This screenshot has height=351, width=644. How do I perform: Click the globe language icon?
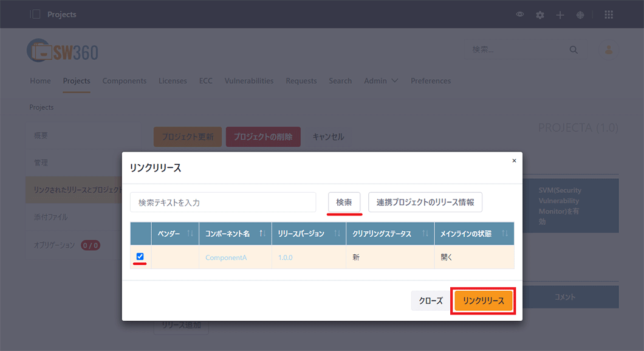tap(580, 14)
